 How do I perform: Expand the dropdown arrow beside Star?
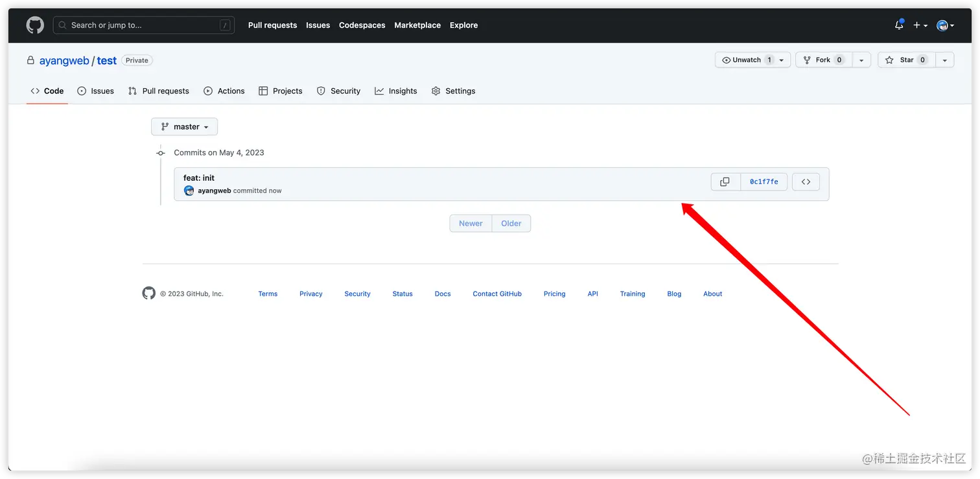click(944, 60)
